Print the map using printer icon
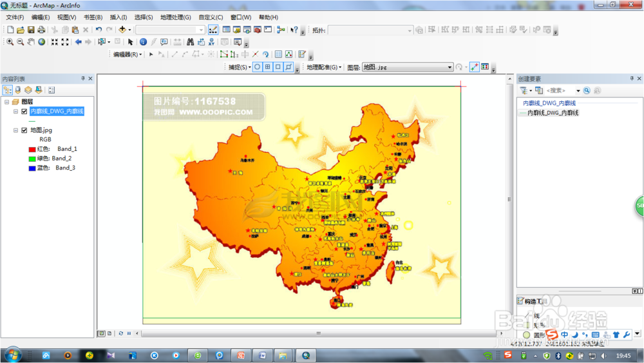Screen dimensions: 644x363 (41, 30)
